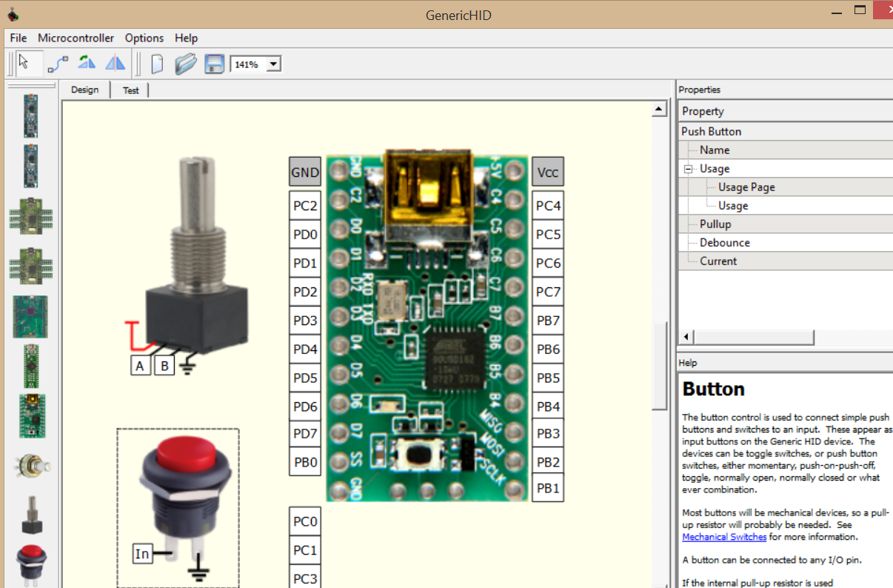Pick the rotary encoder from the component palette

tap(30, 515)
